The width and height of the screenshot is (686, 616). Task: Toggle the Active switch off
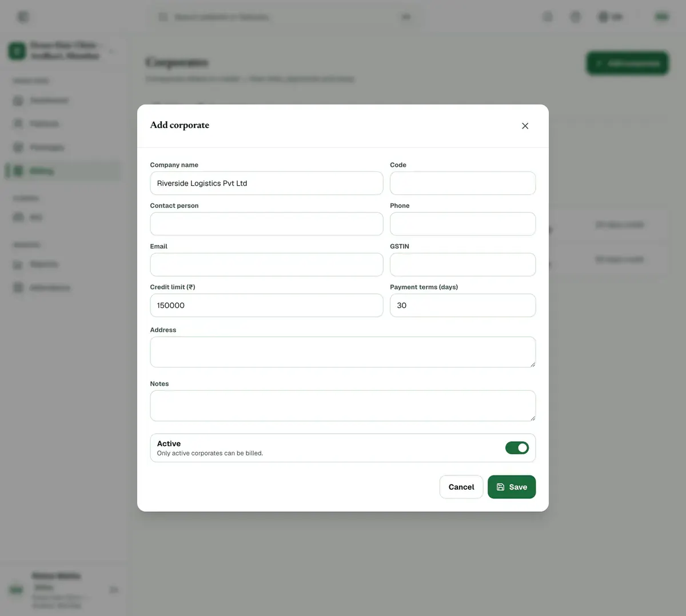coord(517,448)
